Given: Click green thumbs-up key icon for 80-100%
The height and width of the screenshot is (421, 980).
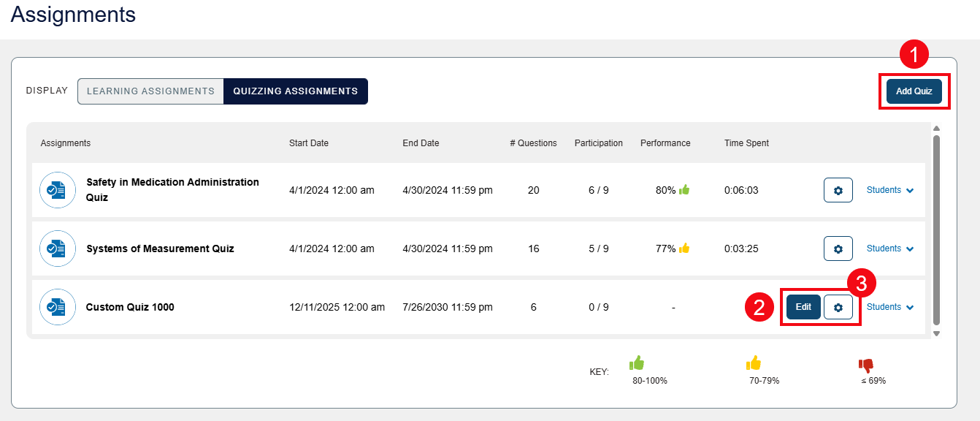Looking at the screenshot, I should 637,363.
